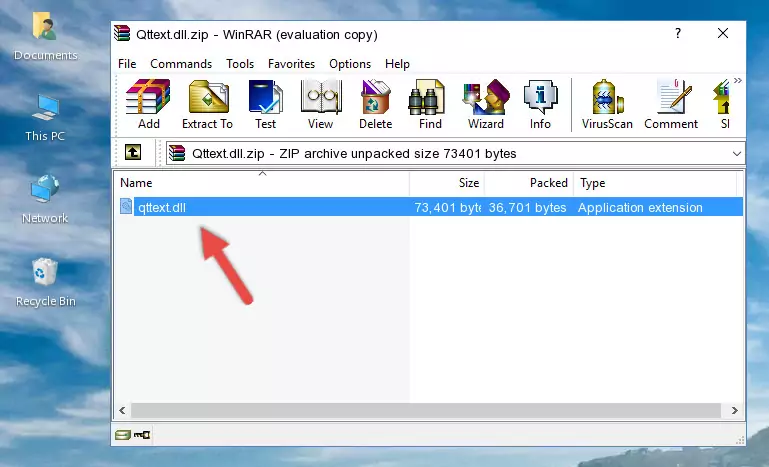Click the horizontal scrollbar track
Screen dimensions: 769x467
426,410
